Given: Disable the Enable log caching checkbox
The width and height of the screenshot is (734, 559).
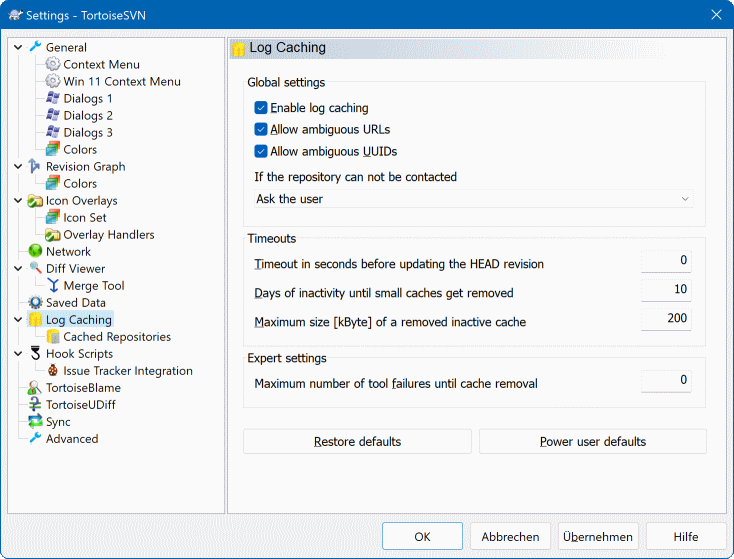Looking at the screenshot, I should [x=261, y=108].
